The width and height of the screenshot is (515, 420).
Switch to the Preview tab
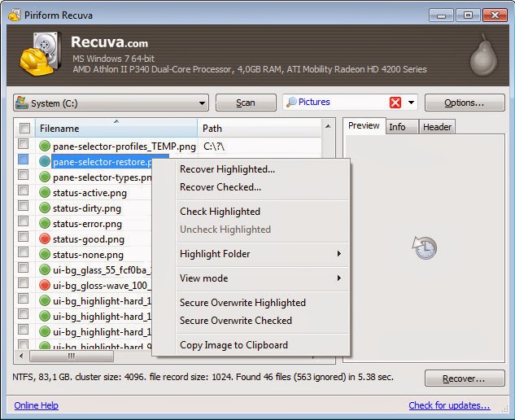[x=364, y=126]
